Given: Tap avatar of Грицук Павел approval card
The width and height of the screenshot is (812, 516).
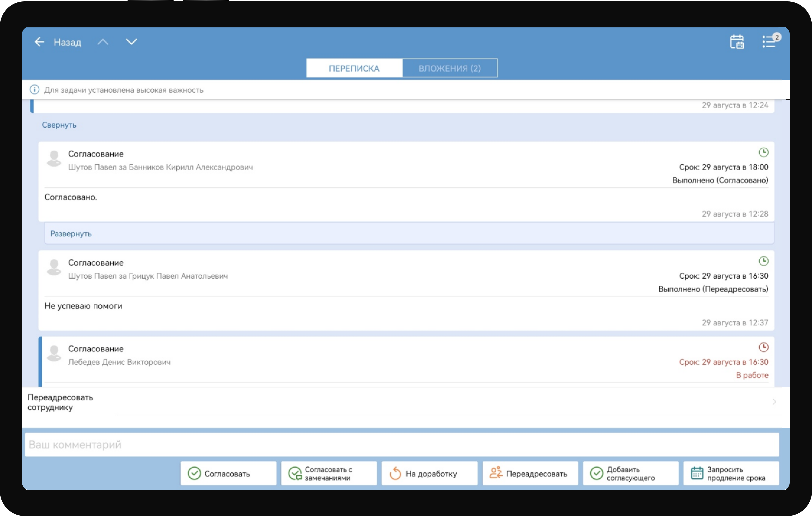Looking at the screenshot, I should [54, 267].
